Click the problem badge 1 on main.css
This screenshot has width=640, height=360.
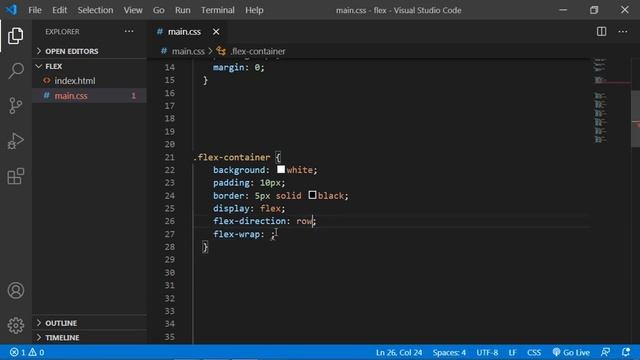click(x=133, y=96)
